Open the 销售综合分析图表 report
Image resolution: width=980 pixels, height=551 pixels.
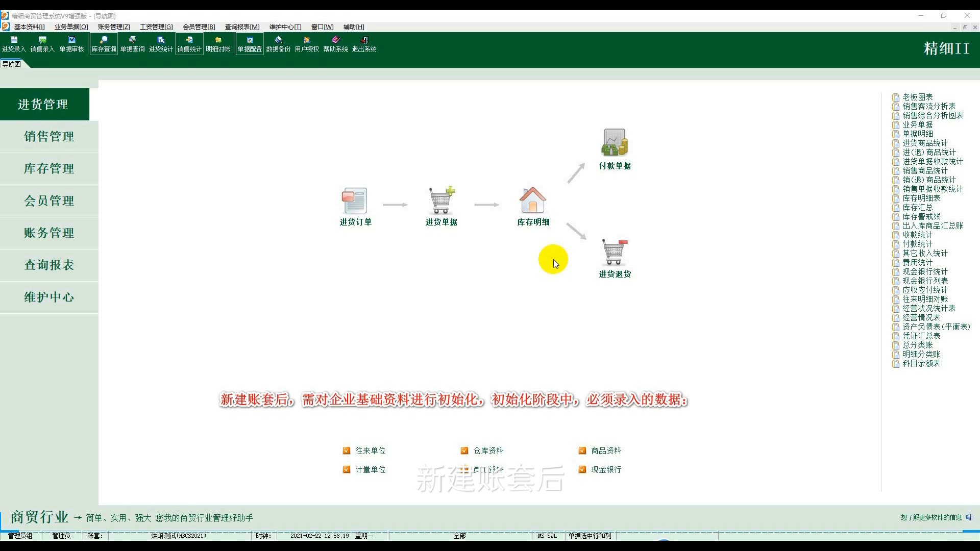pos(928,115)
